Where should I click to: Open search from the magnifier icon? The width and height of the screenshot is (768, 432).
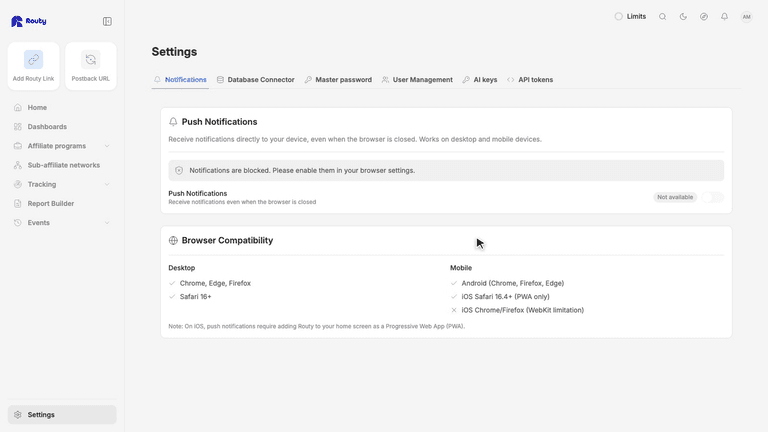662,16
